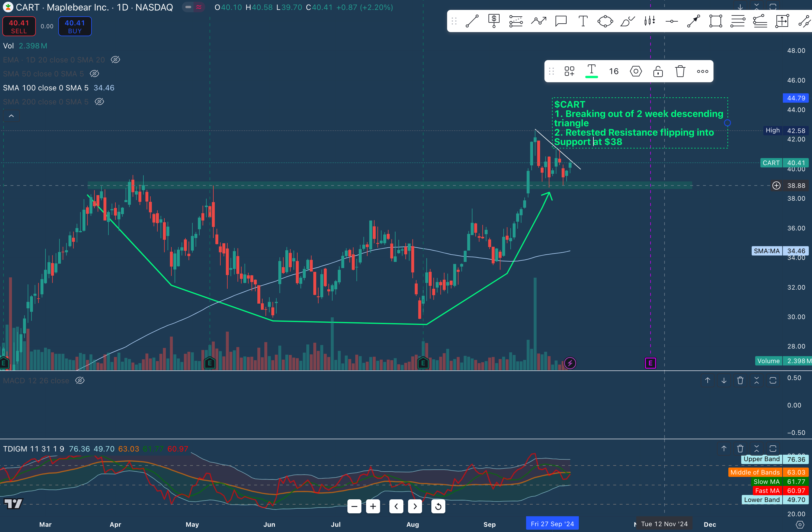Click the magenta upcoming earnings marker
Screen dimensions: 812x532
point(650,363)
